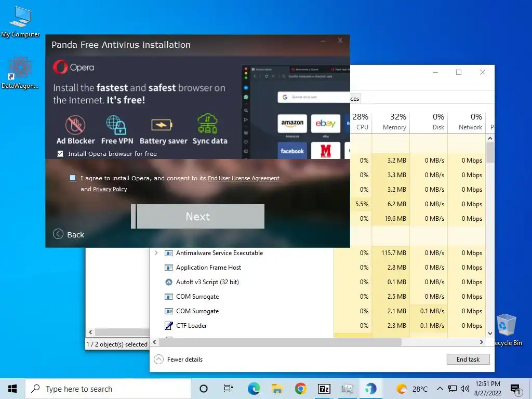The image size is (532, 399).
Task: Open My Computer desktop icon
Action: [20, 22]
